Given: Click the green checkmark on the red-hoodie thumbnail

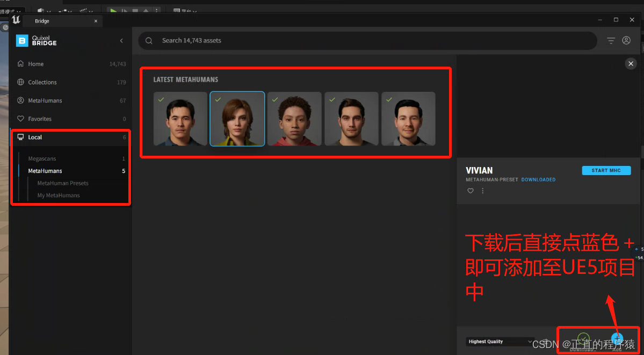Looking at the screenshot, I should click(275, 99).
